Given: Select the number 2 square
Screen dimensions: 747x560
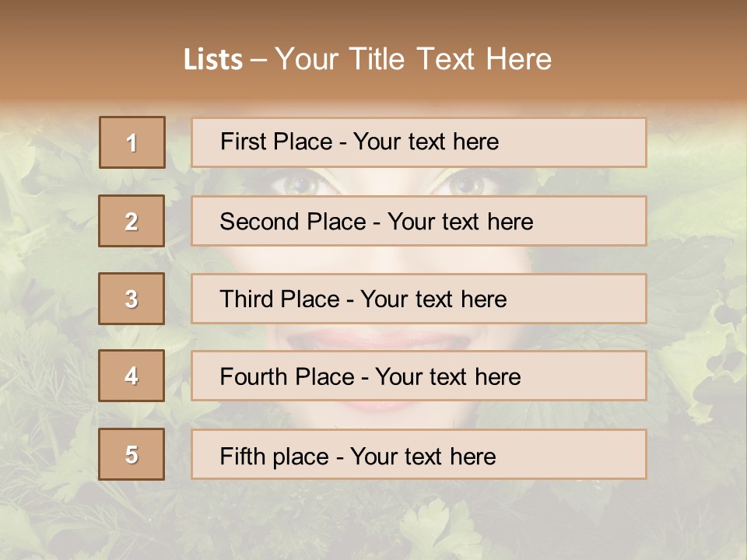Looking at the screenshot, I should (x=132, y=221).
